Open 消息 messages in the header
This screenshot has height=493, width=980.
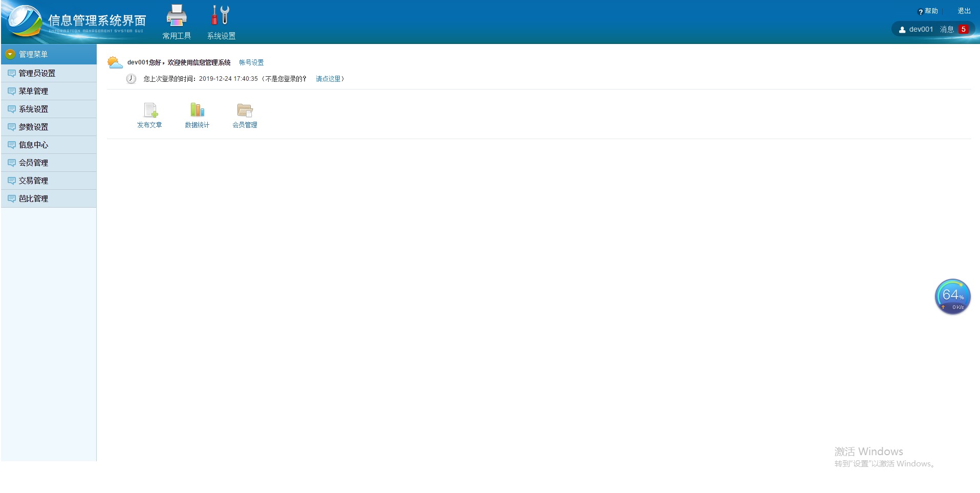[947, 29]
